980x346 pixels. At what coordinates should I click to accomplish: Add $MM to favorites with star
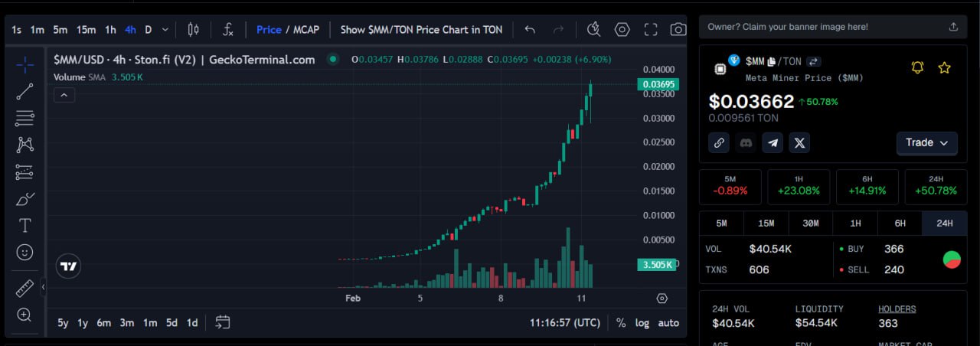[944, 68]
